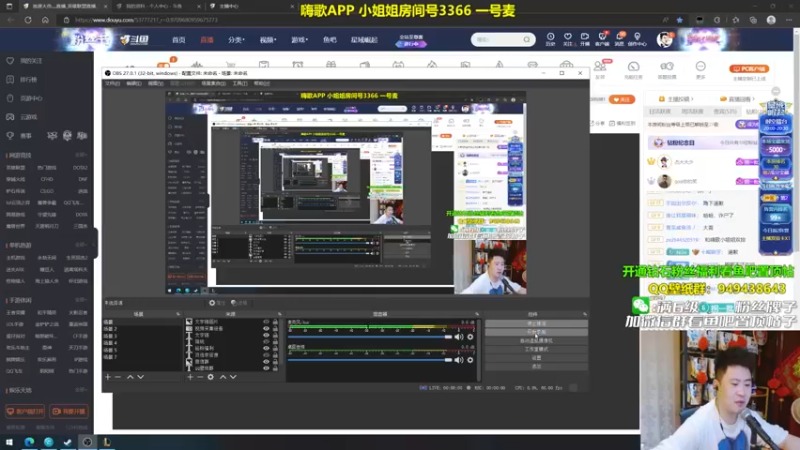The width and height of the screenshot is (800, 450).
Task: Open Douyu 关注 heart icon in header
Action: click(567, 39)
